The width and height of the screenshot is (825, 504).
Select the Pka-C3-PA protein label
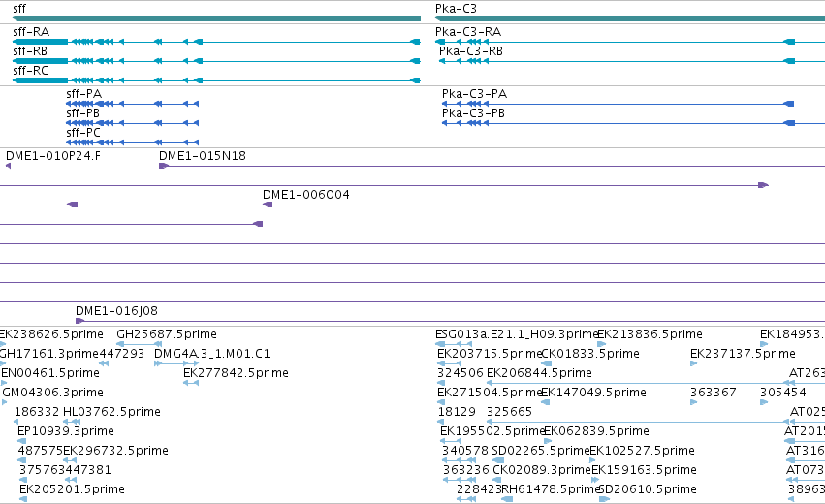tap(474, 94)
